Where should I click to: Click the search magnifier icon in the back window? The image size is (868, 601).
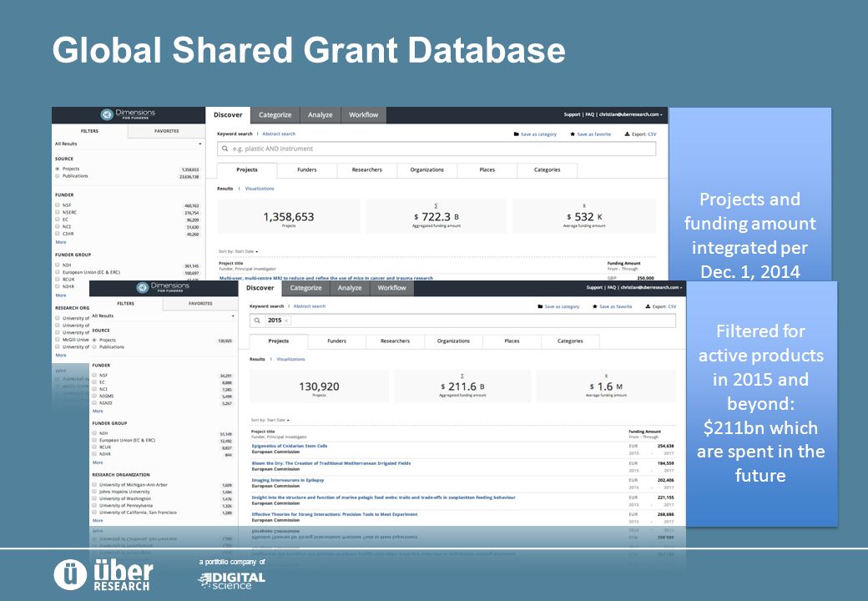click(x=225, y=149)
